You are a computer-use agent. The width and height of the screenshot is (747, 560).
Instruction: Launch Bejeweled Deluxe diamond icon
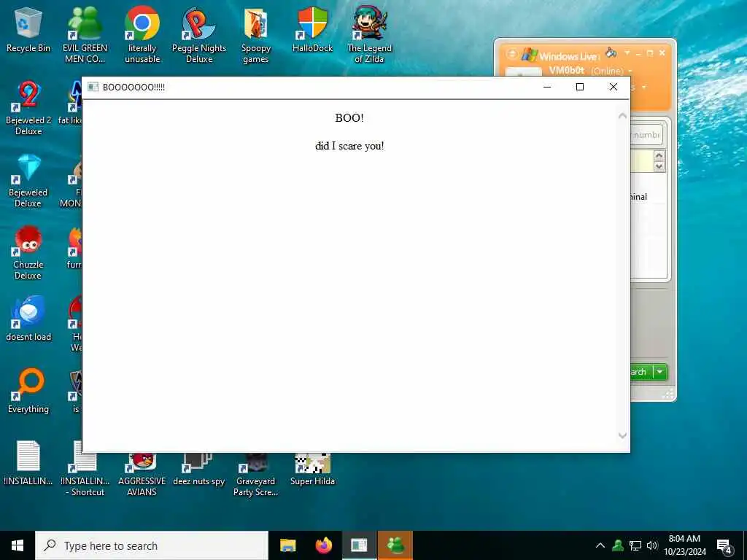28,180
